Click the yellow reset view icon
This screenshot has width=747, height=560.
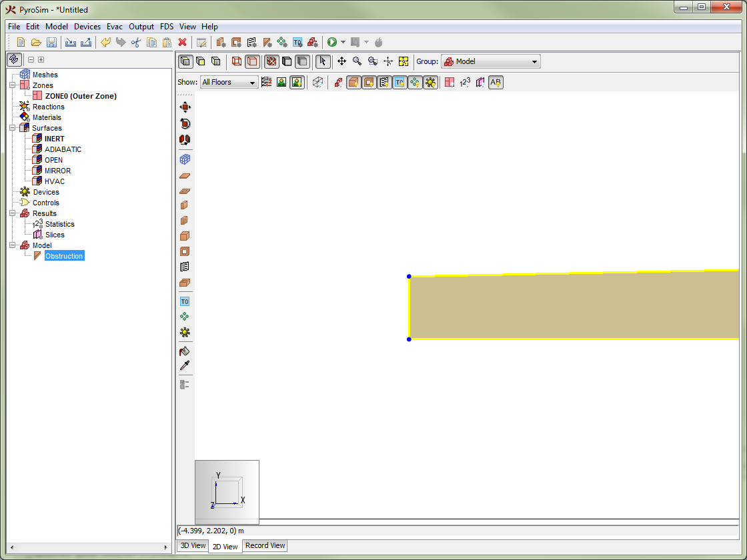click(404, 61)
